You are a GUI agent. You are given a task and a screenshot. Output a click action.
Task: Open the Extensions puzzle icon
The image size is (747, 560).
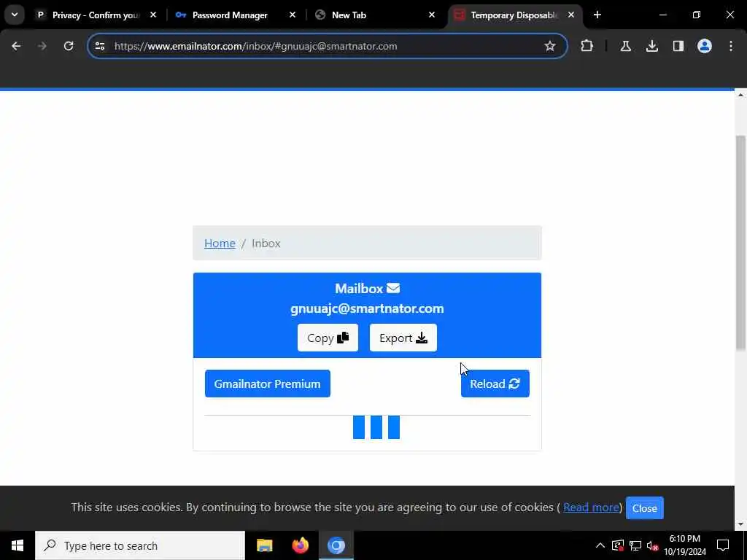587,46
